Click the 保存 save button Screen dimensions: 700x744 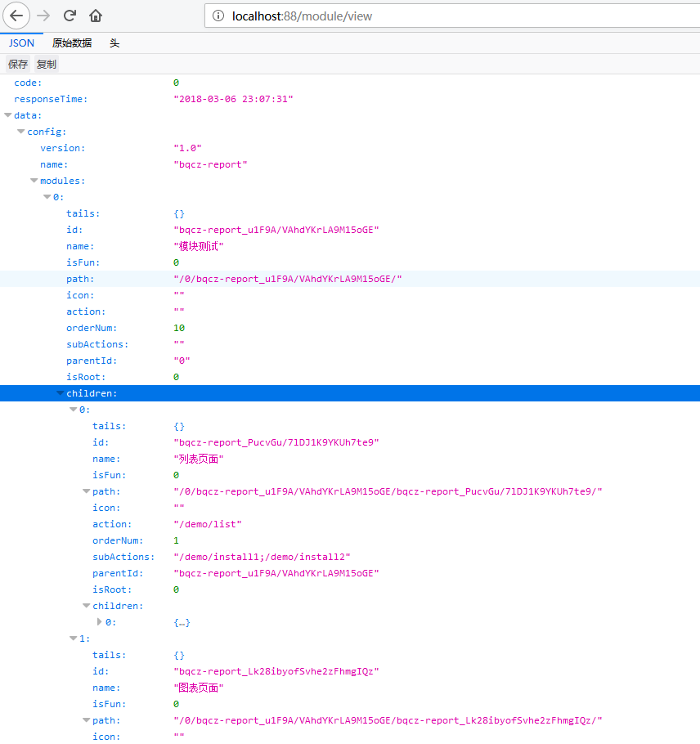(x=18, y=64)
